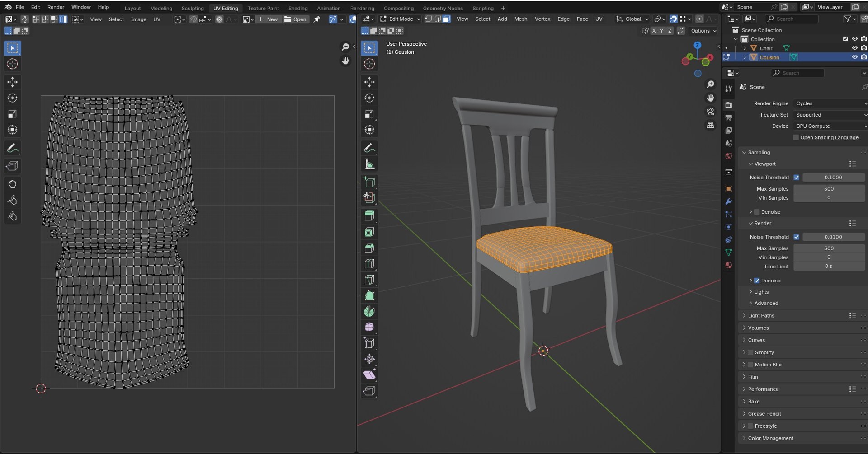Open the Mesh menu in 3D viewport

(x=520, y=19)
